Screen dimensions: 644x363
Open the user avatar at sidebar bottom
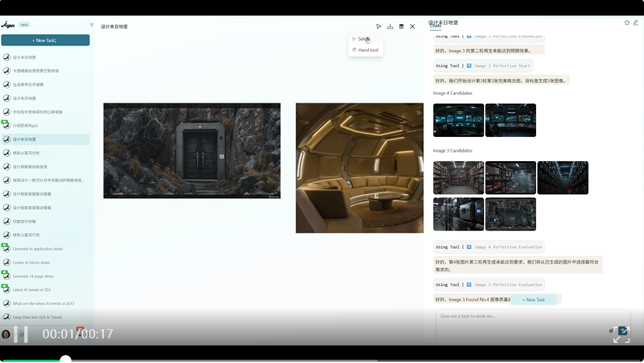coord(6,334)
